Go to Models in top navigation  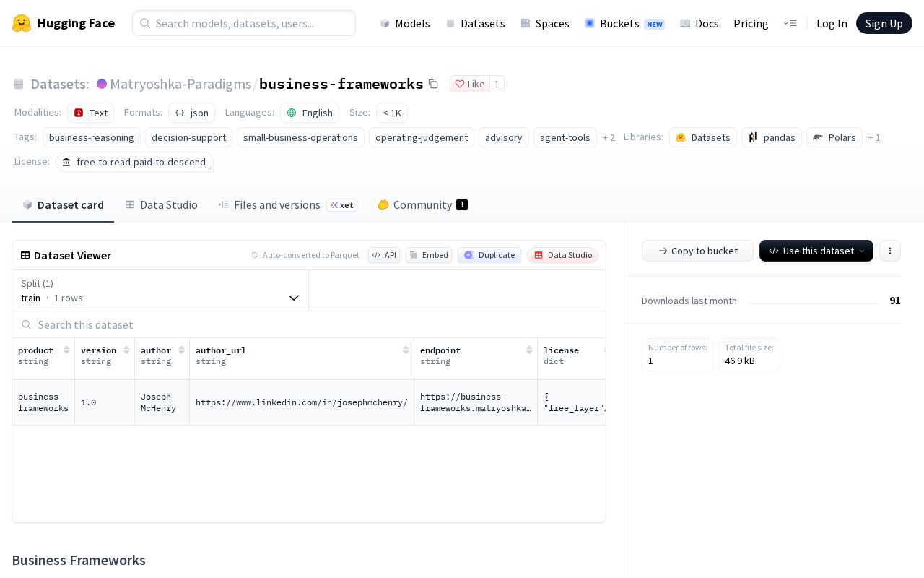(405, 23)
